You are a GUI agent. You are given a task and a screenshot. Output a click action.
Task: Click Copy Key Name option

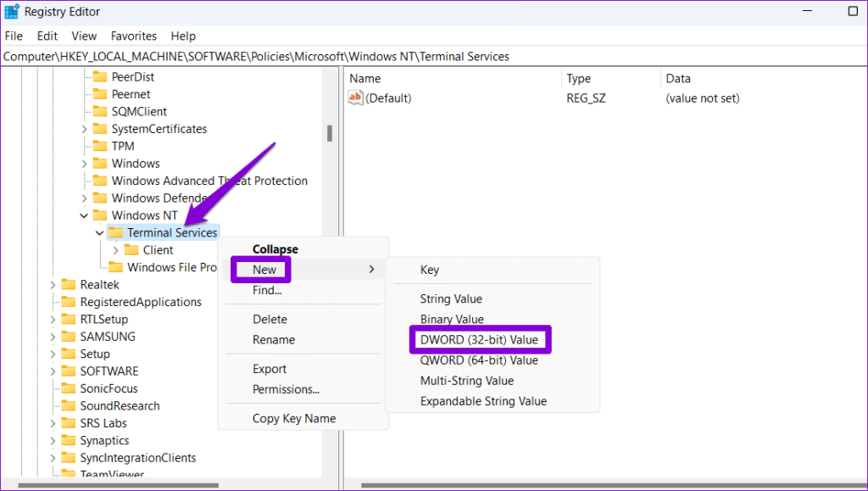point(293,419)
